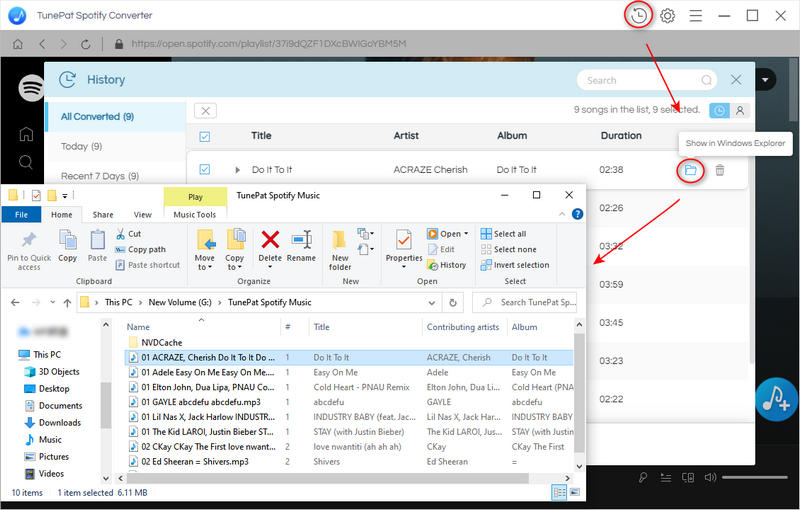This screenshot has height=510, width=800.
Task: Select 01 GAYLE abcdefu abcdefu.mp3 file
Action: click(201, 402)
